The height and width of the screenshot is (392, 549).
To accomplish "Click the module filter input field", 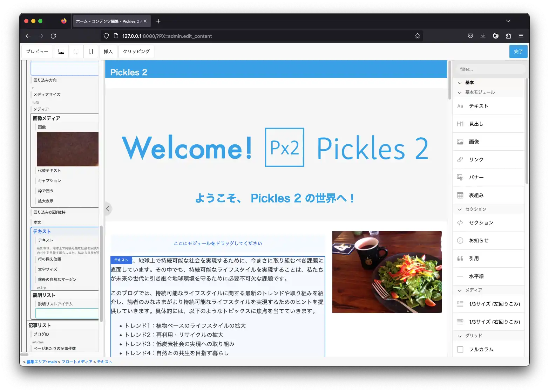I will (489, 69).
